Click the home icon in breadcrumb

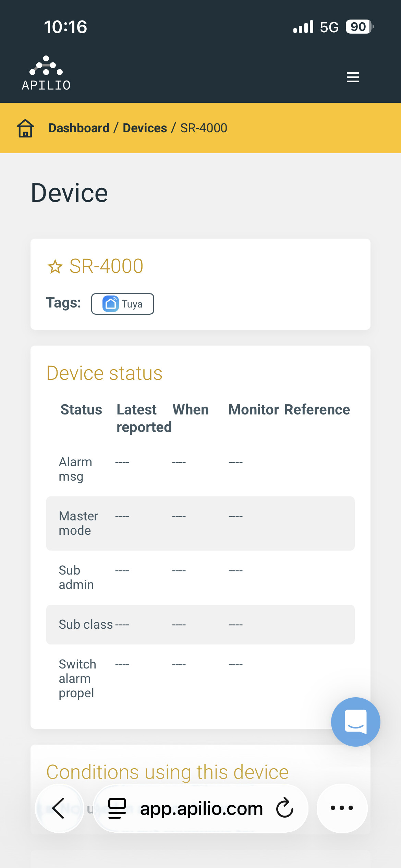pyautogui.click(x=25, y=128)
